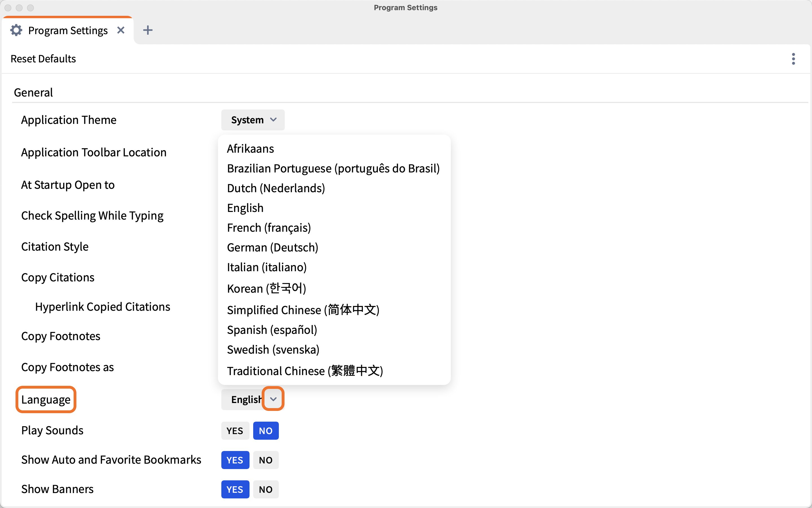Screen dimensions: 812x508
Task: Choose Brazilian Portuguese language option
Action: (333, 168)
